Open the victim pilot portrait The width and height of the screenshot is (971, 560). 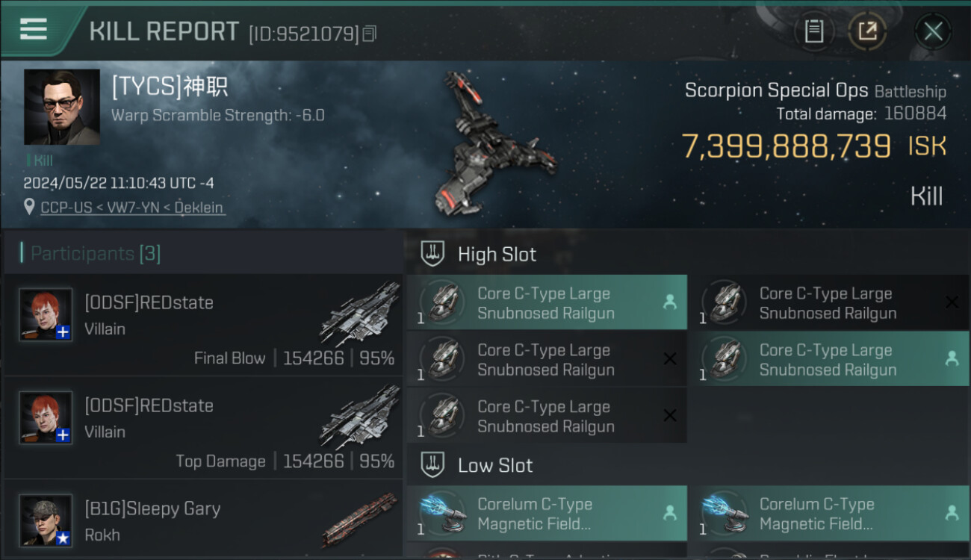click(62, 107)
